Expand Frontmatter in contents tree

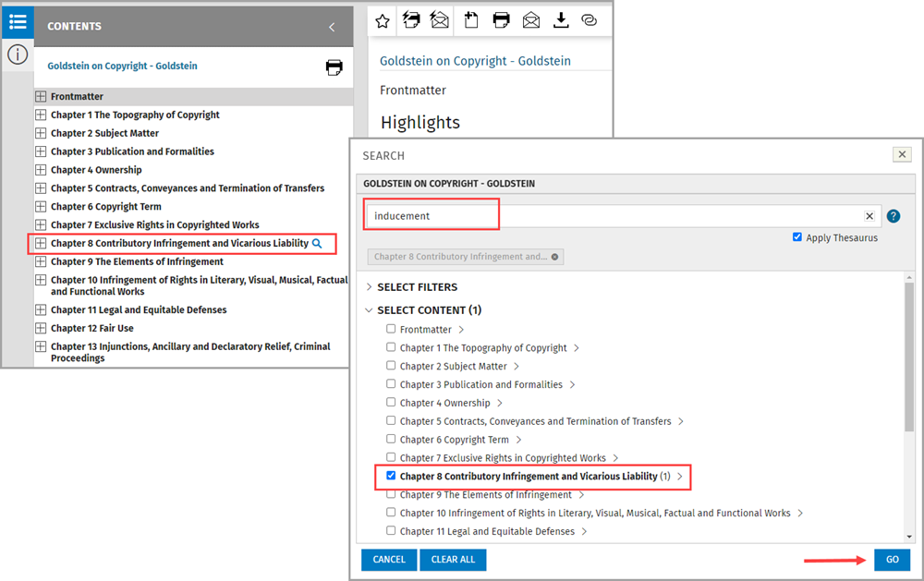[41, 96]
